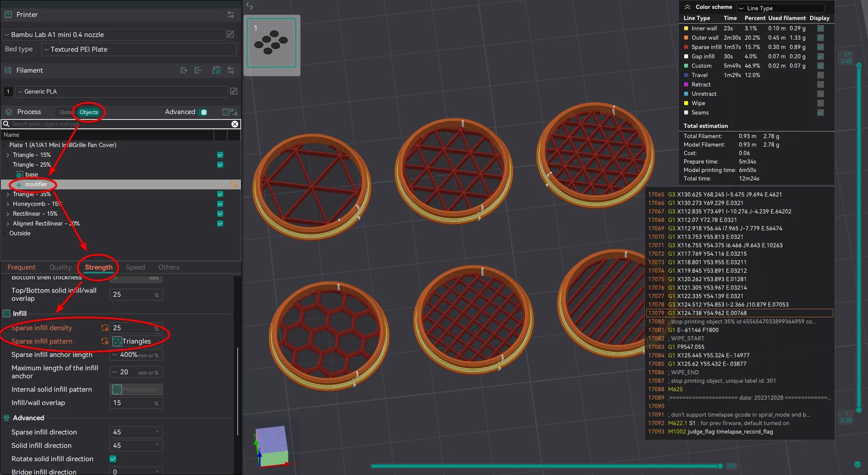This screenshot has width=868, height=475.
Task: Select the modifier tree row
Action: point(121,184)
